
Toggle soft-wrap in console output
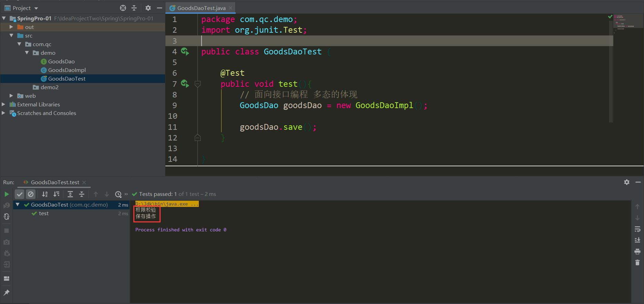pyautogui.click(x=637, y=229)
